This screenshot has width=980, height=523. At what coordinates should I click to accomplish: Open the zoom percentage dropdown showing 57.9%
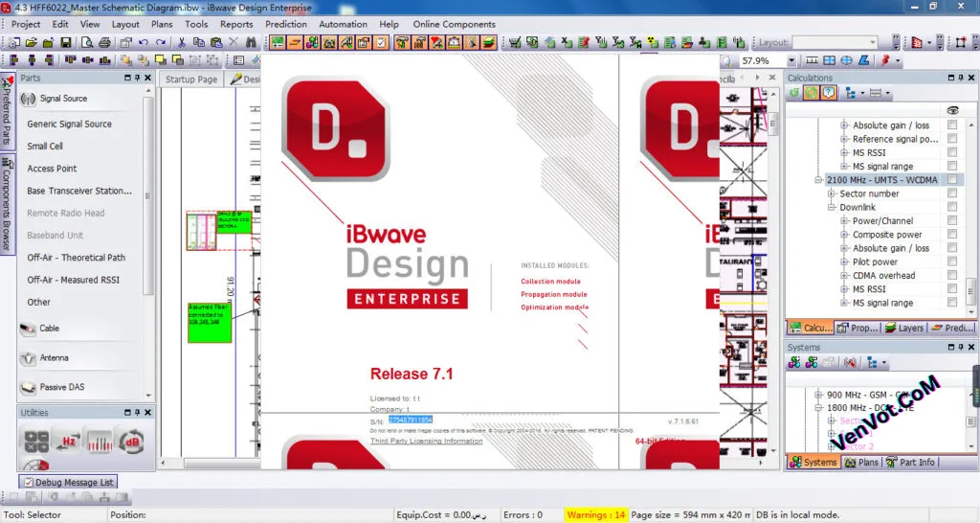coord(791,60)
